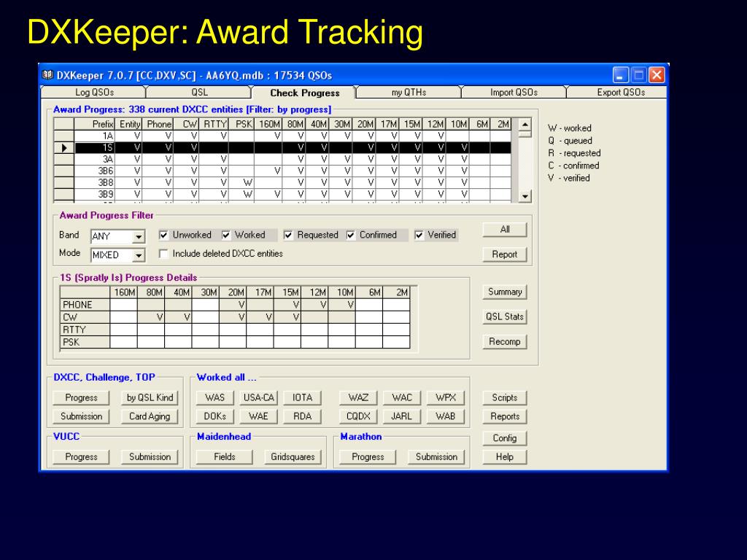This screenshot has width=747, height=560.
Task: Toggle the Verified checkbox
Action: coord(419,235)
